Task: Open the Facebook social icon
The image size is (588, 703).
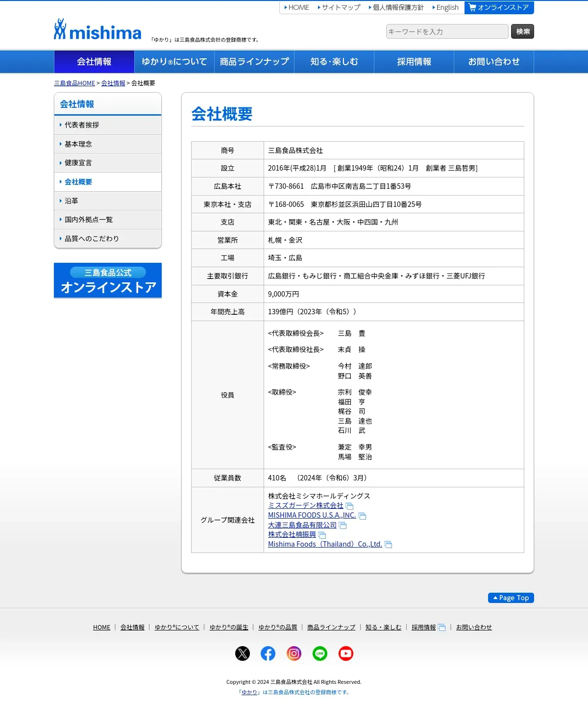Action: tap(268, 653)
